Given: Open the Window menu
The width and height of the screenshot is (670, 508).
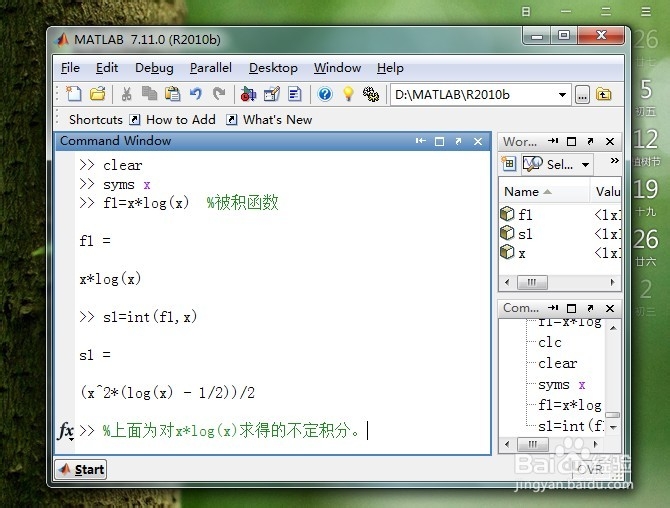Looking at the screenshot, I should click(x=337, y=68).
